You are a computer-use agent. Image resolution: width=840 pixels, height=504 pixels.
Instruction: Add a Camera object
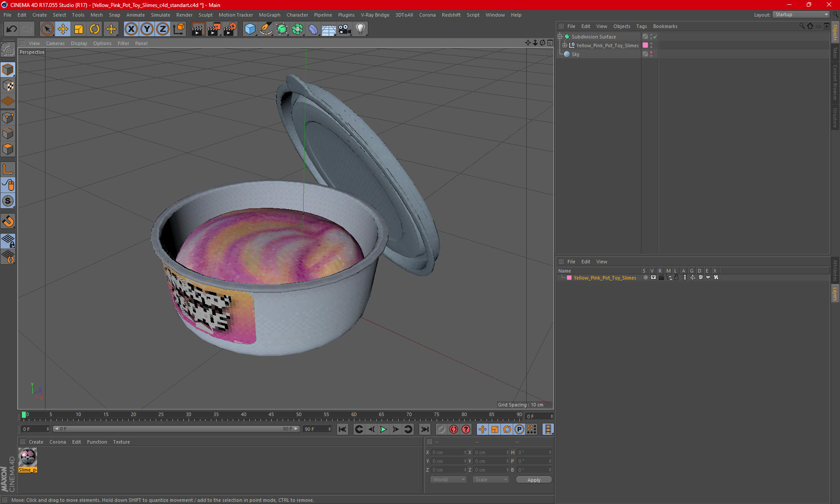click(345, 29)
